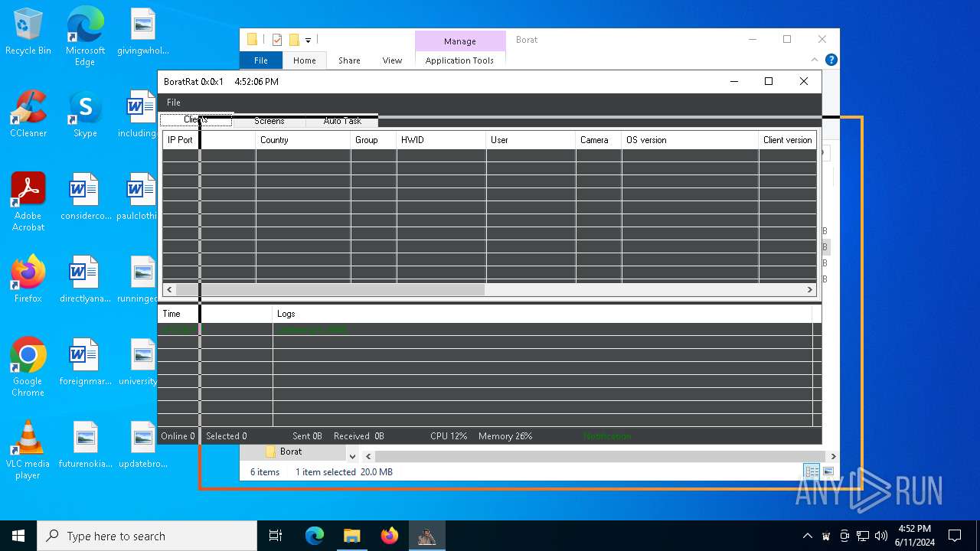
Task: Open the Microsoft Edge desktop shortcut
Action: [85, 36]
